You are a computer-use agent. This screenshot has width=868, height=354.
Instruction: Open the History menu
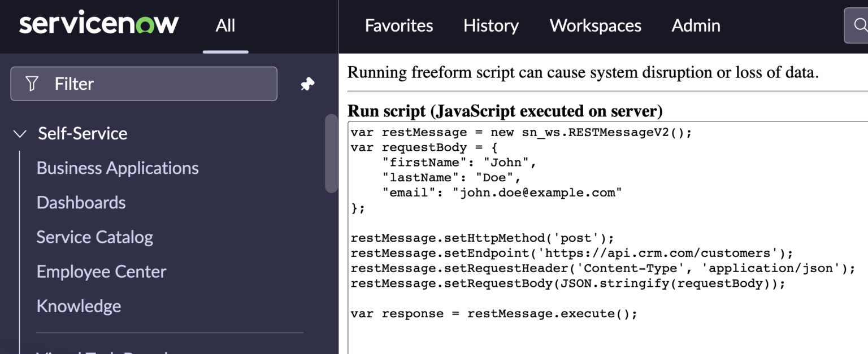[491, 25]
